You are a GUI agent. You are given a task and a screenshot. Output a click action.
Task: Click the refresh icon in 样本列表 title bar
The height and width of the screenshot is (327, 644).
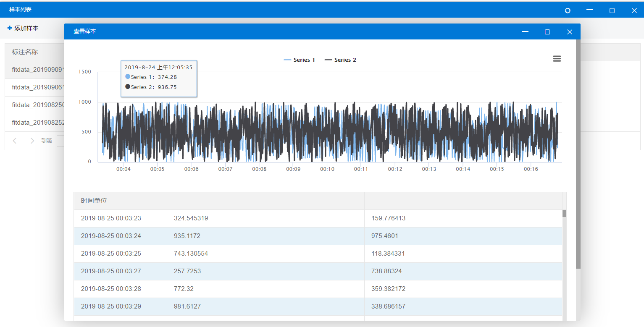(568, 10)
